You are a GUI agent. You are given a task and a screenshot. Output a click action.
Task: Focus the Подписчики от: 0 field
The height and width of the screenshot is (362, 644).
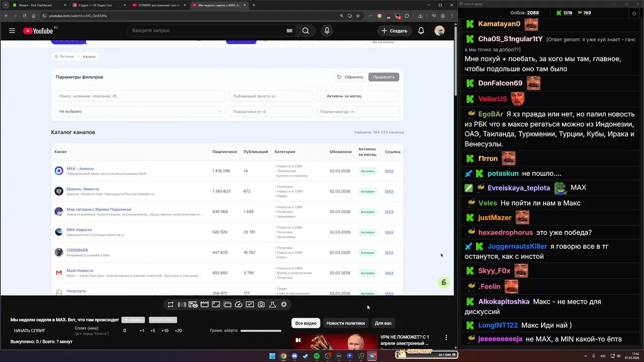tap(271, 112)
